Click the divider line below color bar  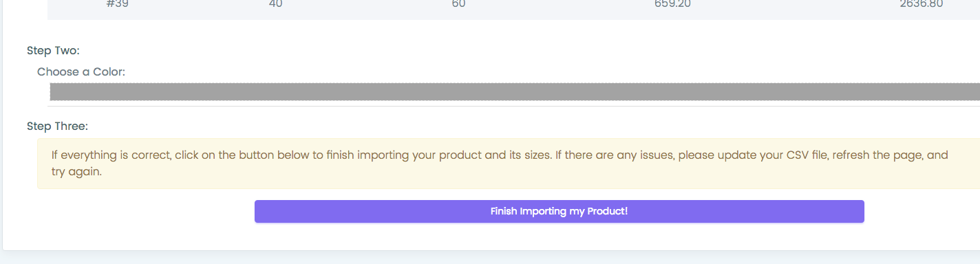514,106
